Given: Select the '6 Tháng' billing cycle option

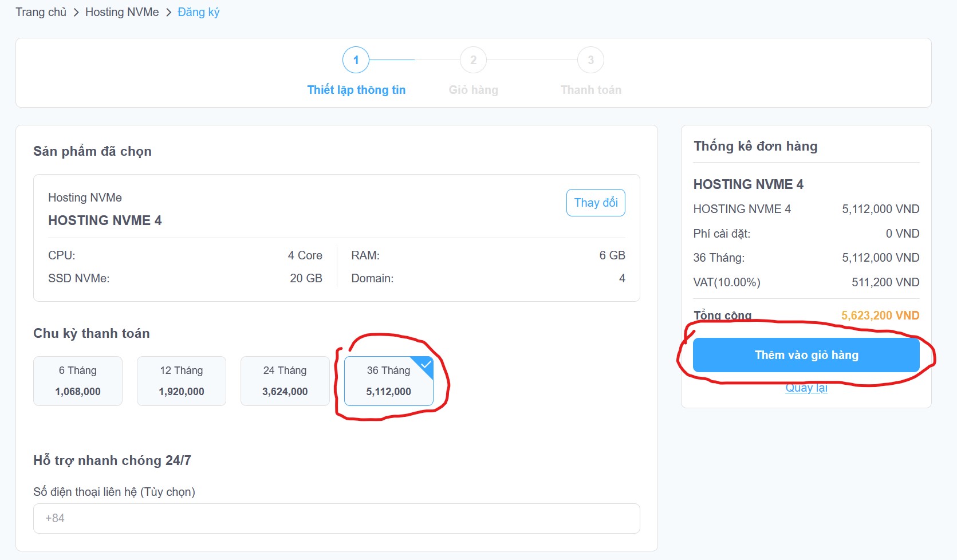Looking at the screenshot, I should coord(77,381).
